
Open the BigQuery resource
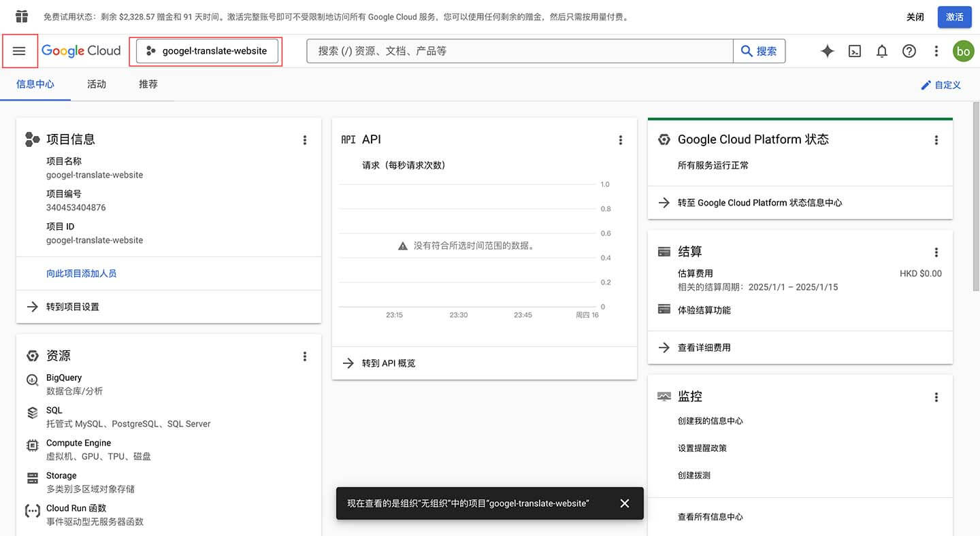[x=64, y=378]
